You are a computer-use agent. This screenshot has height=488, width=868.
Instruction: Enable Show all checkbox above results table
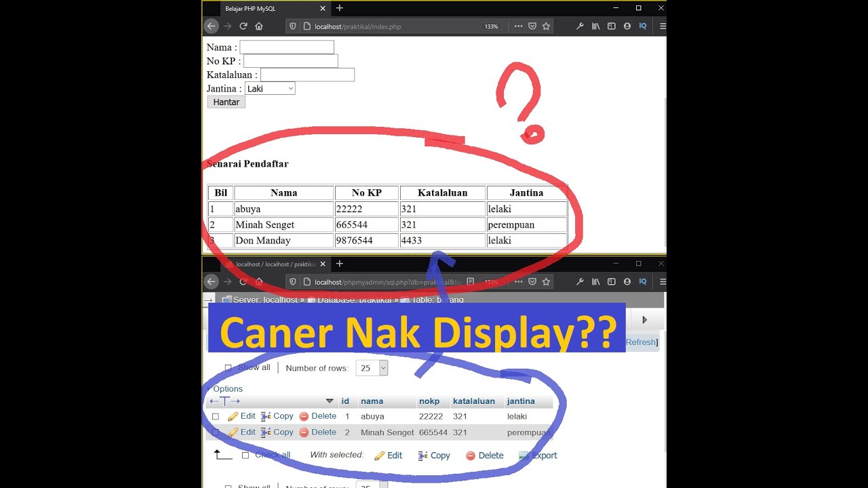point(229,368)
